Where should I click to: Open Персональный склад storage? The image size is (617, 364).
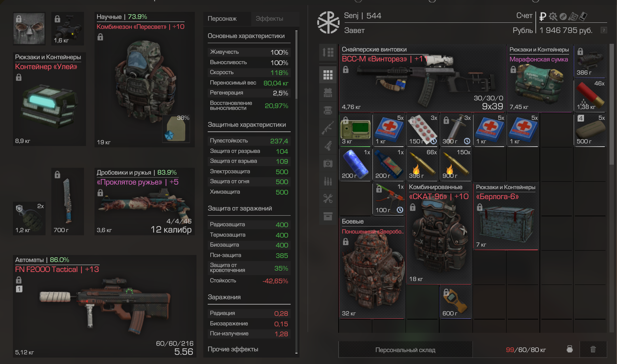[405, 350]
